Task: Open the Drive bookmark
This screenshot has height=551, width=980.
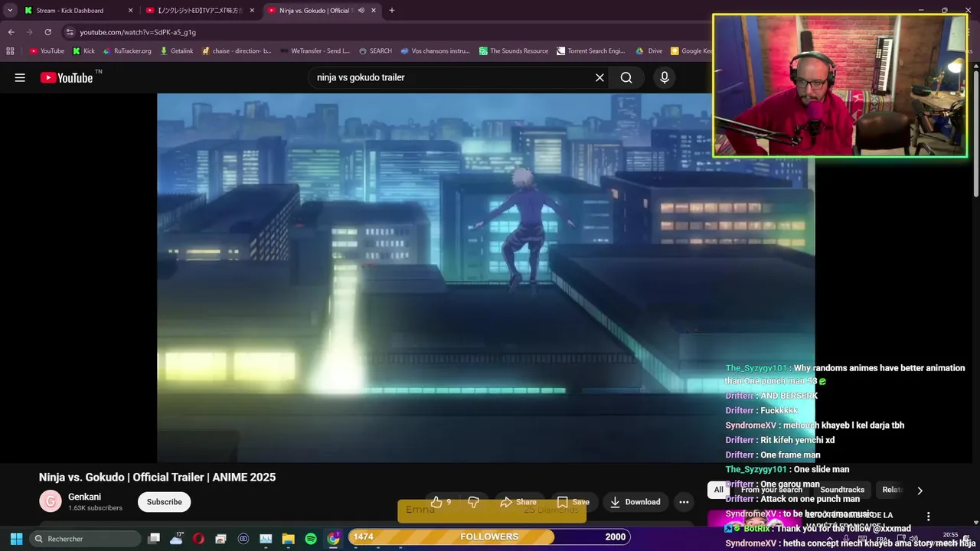Action: click(x=649, y=51)
